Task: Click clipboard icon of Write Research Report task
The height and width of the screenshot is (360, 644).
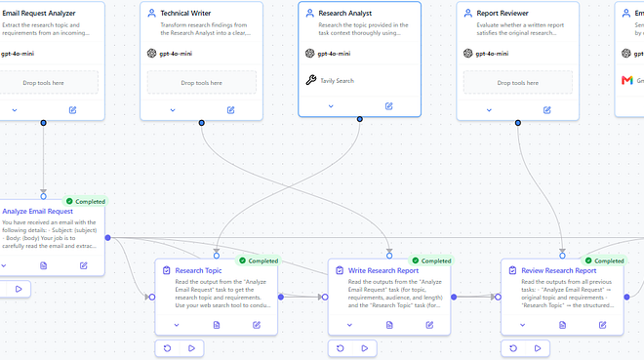Action: pyautogui.click(x=340, y=270)
